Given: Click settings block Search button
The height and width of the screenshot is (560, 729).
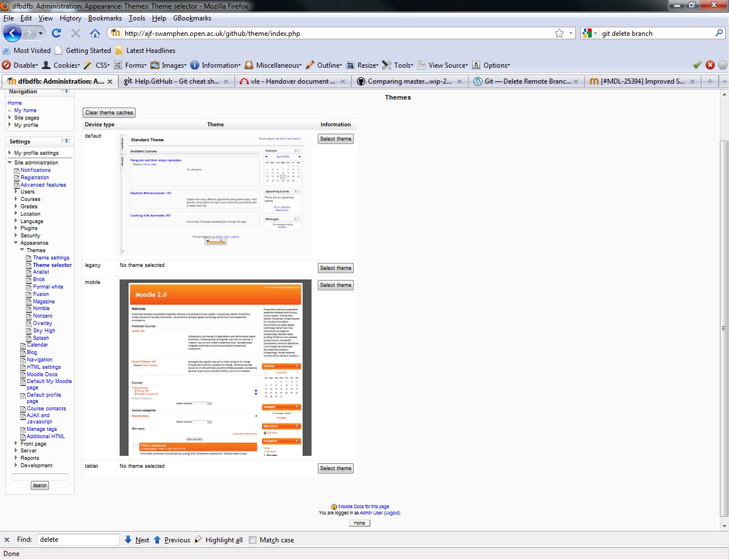Looking at the screenshot, I should (40, 485).
